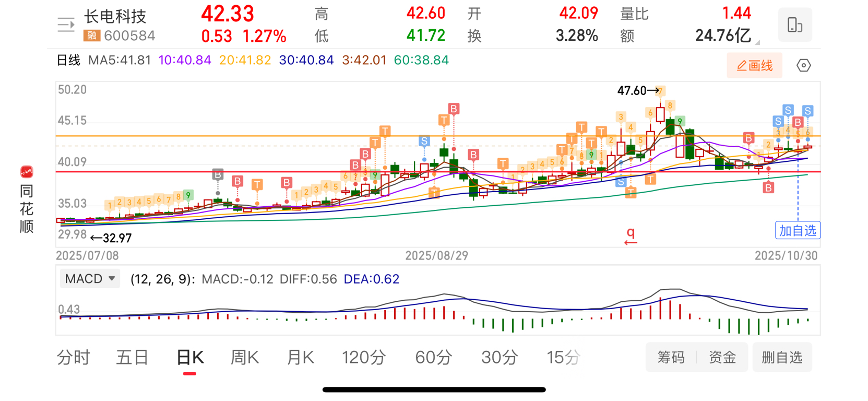This screenshot has height=401, width=868.
Task: Tap the DIFF:0.56 value
Action: click(308, 279)
